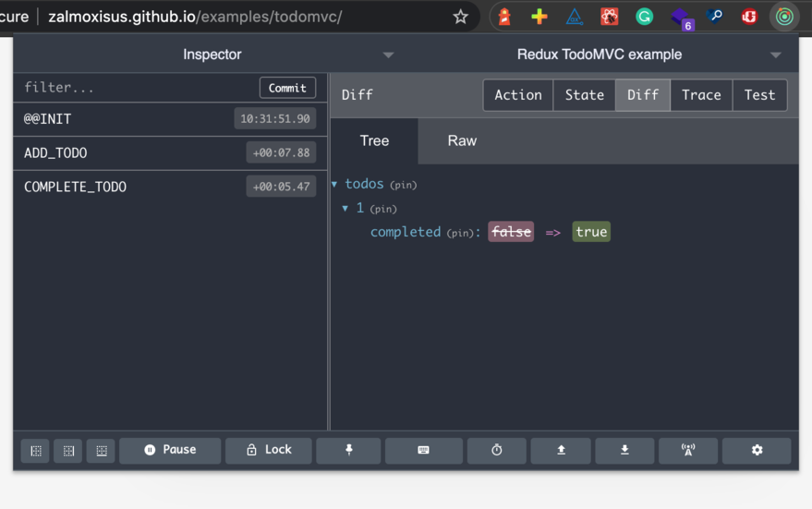
Task: Select the ADD_TODO action row
Action: coord(170,153)
